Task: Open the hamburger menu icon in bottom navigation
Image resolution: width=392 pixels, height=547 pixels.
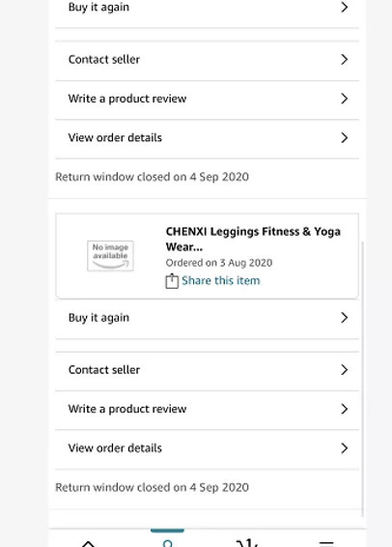Action: coord(326,543)
